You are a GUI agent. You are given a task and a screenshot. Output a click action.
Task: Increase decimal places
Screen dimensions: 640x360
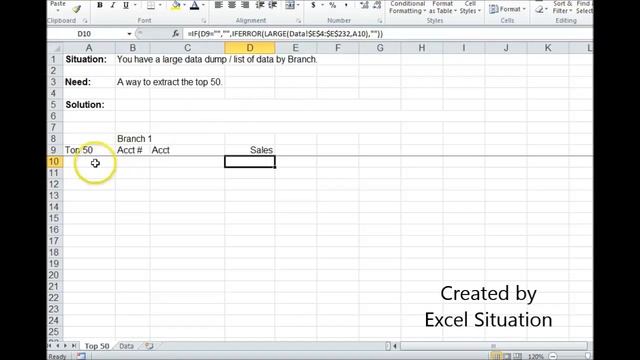(x=364, y=5)
